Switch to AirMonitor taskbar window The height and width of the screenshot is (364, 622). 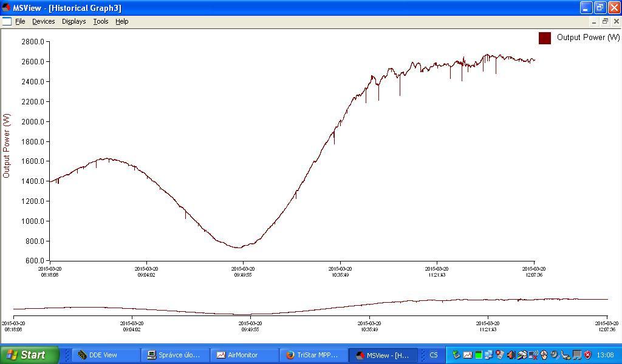point(242,355)
